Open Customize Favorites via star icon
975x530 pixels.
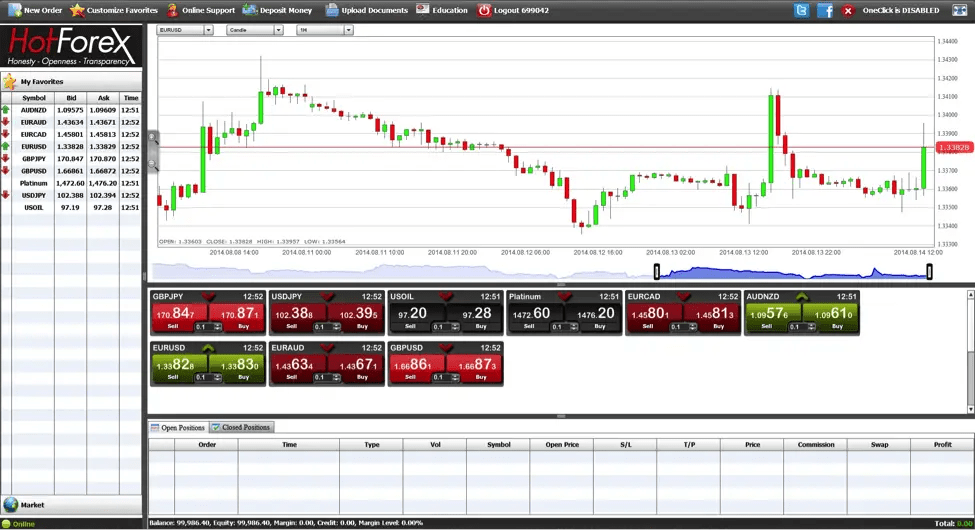[77, 10]
